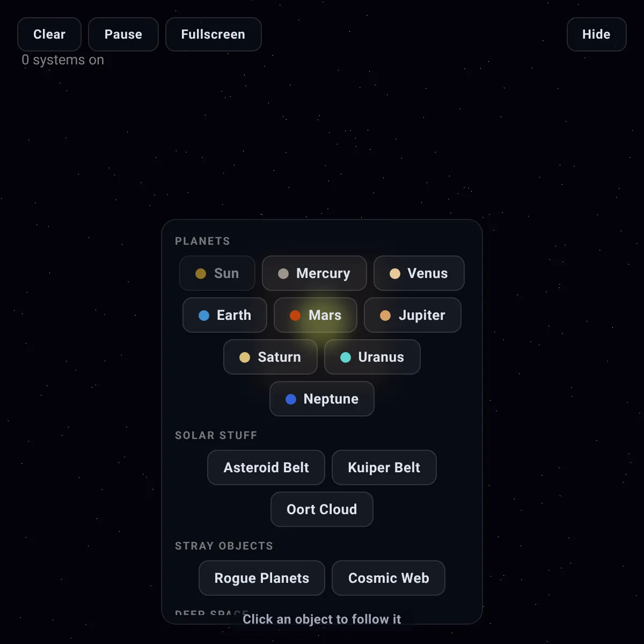Click the orange Jupiter dot icon
Screen dimensions: 644x644
(x=385, y=316)
